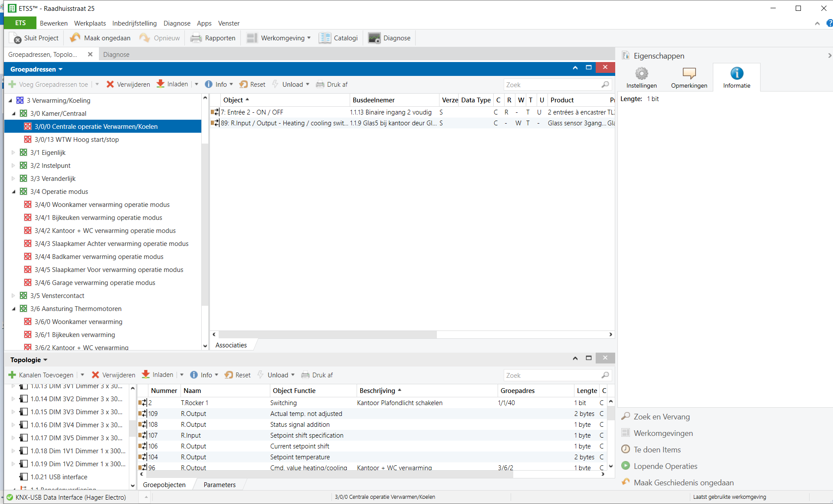833x504 pixels.
Task: Click the Groepadressen Zoek search field
Action: click(552, 85)
